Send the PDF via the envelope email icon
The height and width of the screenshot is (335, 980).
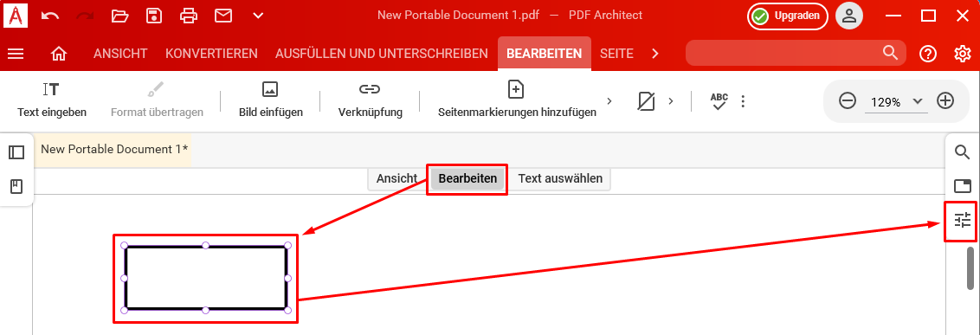pos(223,16)
